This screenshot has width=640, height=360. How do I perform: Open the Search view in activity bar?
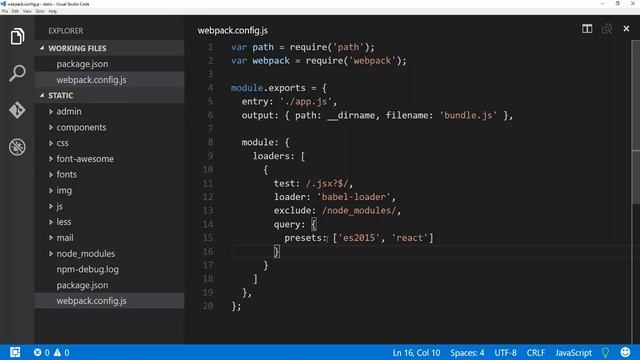pyautogui.click(x=17, y=73)
